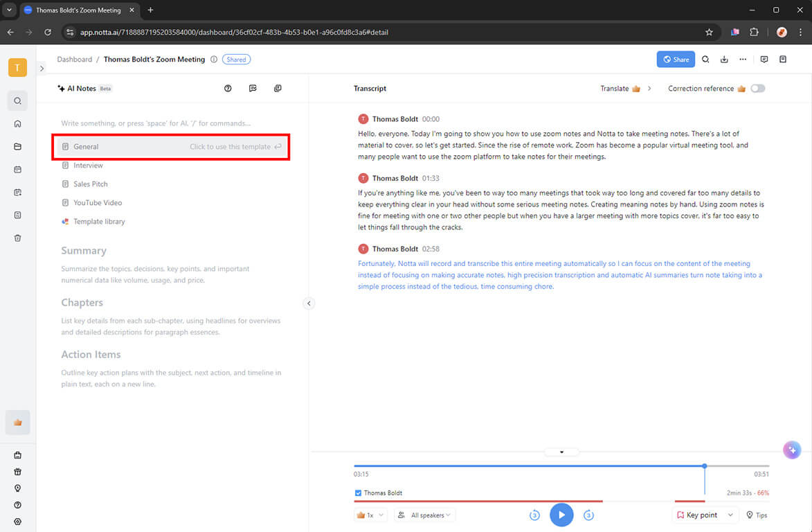Open the Key point dropdown arrow

(x=730, y=515)
